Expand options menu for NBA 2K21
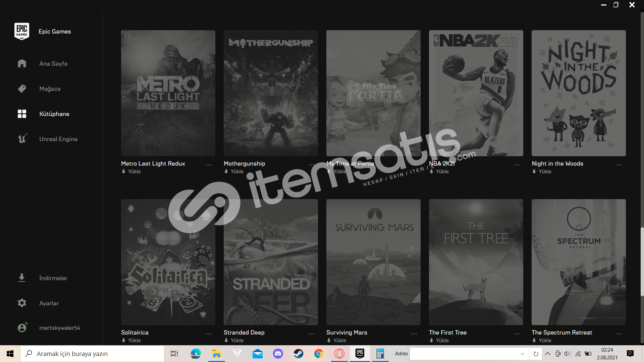The image size is (644, 362). point(517,165)
